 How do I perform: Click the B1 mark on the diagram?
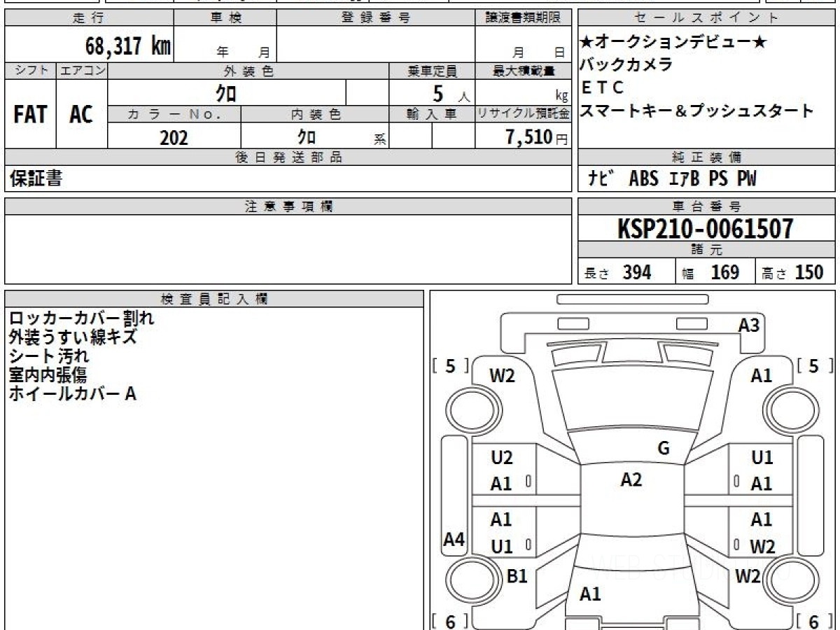517,576
